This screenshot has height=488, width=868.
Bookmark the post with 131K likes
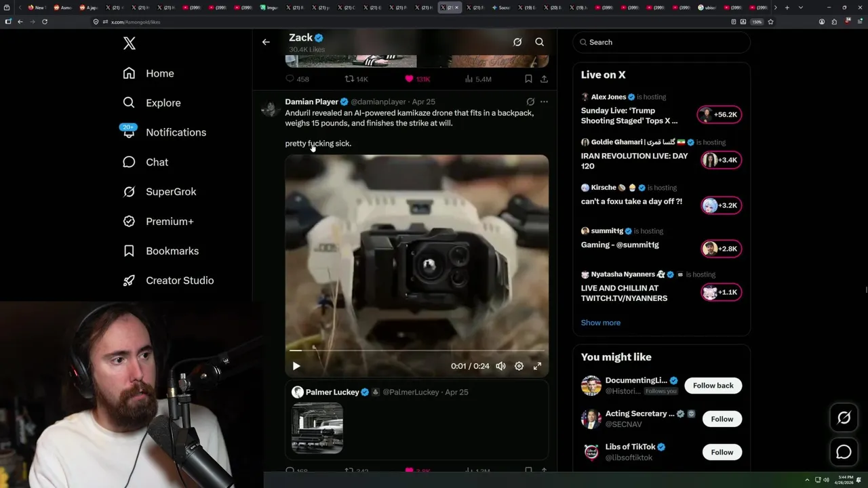tap(528, 79)
